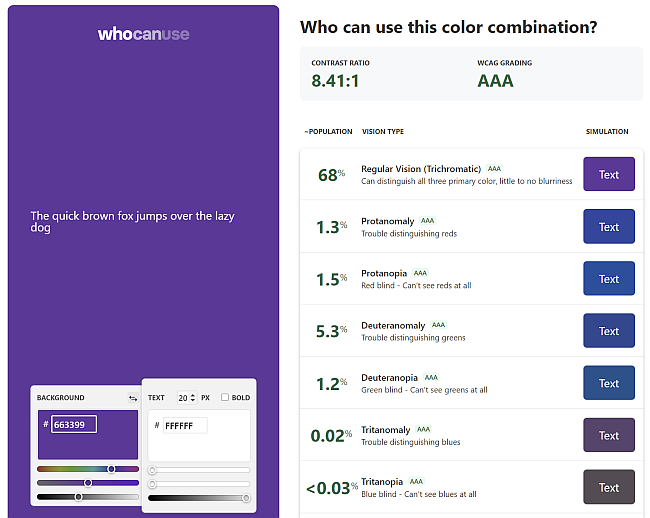Move the text hue slider handle

[153, 470]
